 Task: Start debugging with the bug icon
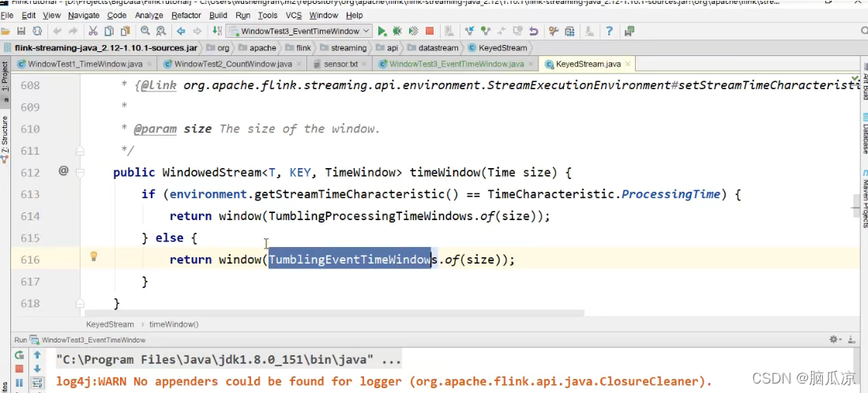point(397,32)
